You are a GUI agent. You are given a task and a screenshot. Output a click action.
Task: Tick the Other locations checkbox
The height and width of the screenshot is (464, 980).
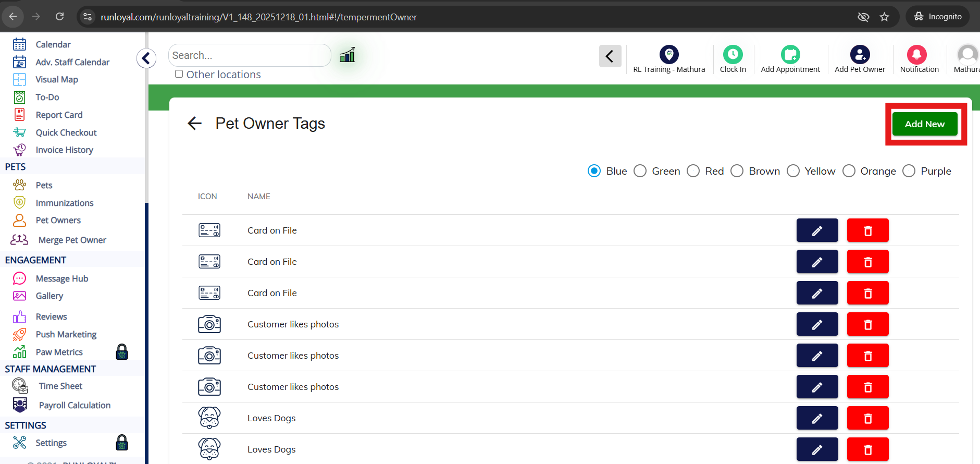click(x=179, y=74)
